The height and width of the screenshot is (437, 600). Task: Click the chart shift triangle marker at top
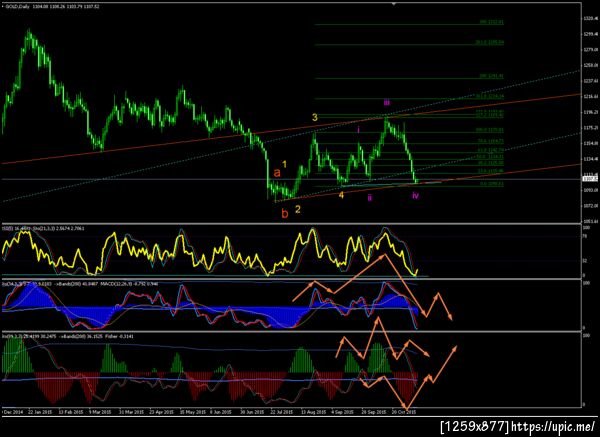(394, 4)
